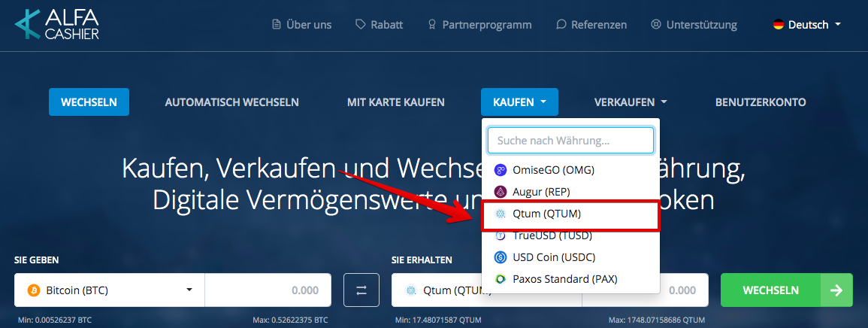Click the lifebuoy icon beside Unterstützung
This screenshot has height=328, width=868.
coord(656,24)
